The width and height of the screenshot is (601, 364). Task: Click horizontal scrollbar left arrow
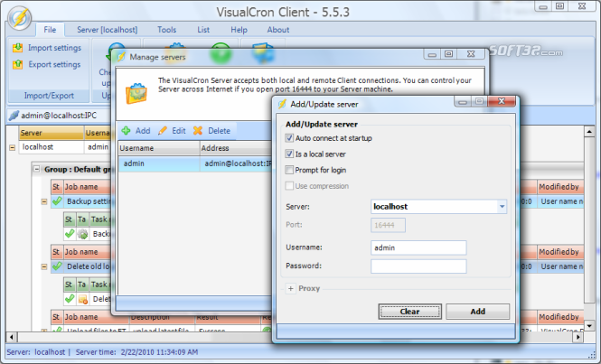(x=11, y=337)
